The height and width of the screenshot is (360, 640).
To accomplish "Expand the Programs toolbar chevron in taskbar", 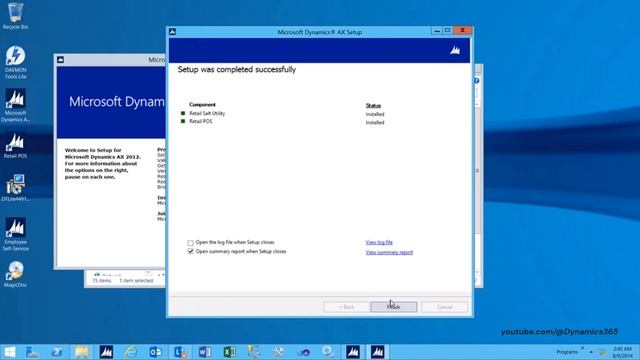I will point(582,348).
